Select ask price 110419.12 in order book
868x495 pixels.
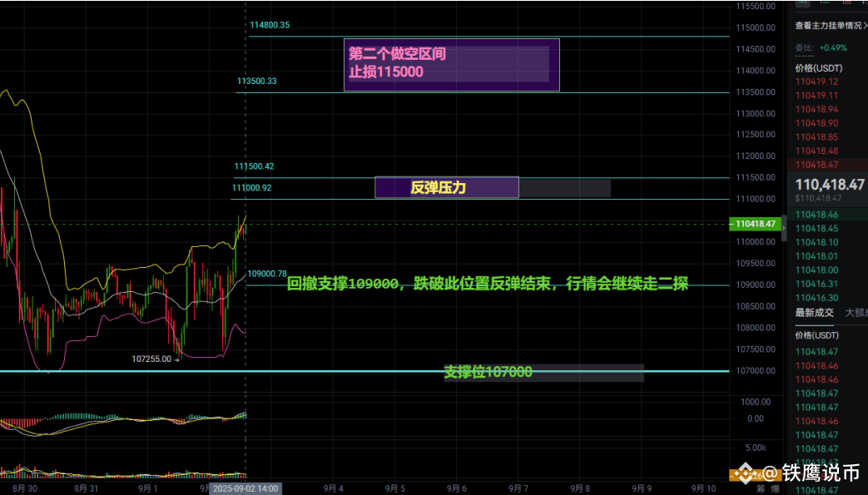(x=816, y=82)
